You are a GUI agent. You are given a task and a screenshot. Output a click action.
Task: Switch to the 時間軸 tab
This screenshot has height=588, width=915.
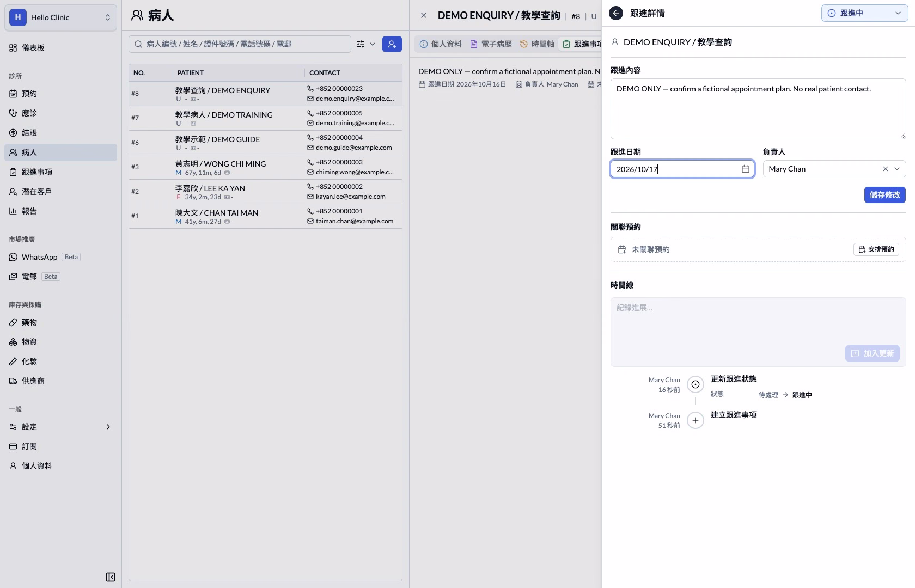pos(537,44)
